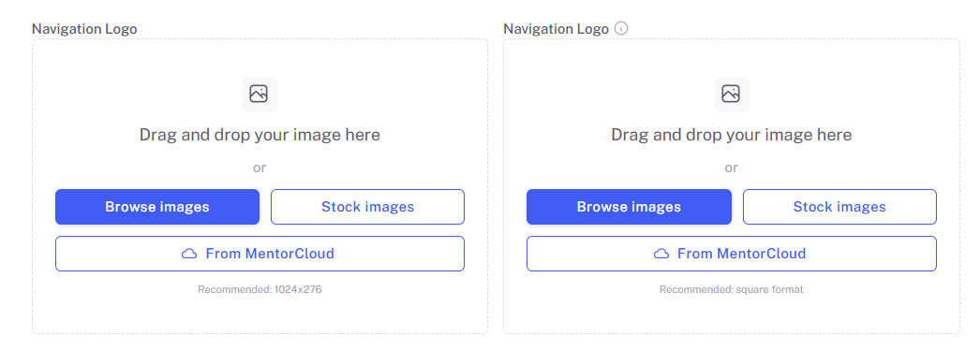Choose From MentorCloud in the square format panel
The image size is (980, 351).
(731, 254)
